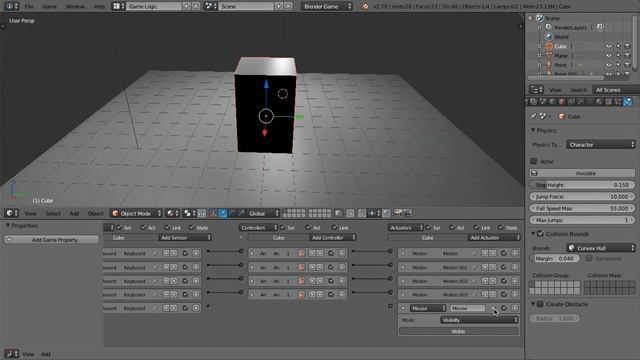Open the 3D viewport Object menu
The image size is (640, 360).
pos(96,213)
